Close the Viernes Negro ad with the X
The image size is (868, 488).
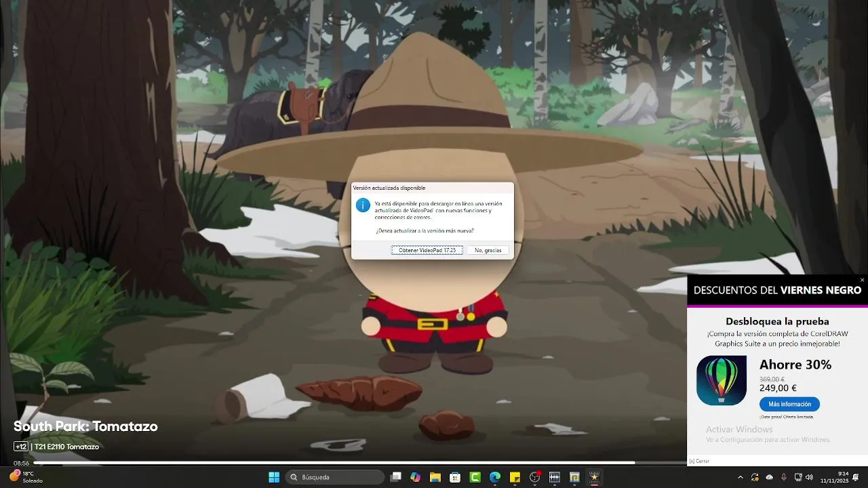pyautogui.click(x=862, y=280)
